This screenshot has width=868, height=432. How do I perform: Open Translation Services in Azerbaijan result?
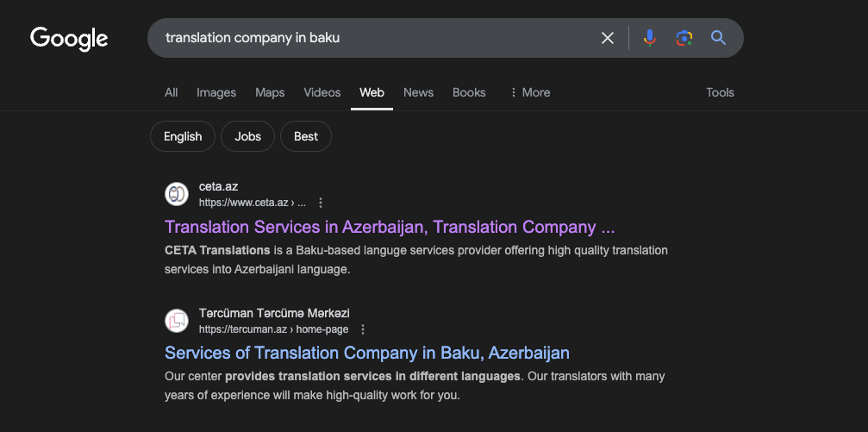coord(390,227)
